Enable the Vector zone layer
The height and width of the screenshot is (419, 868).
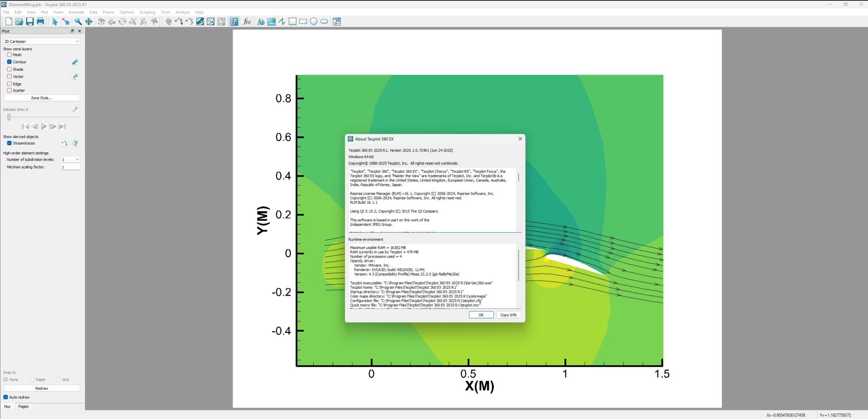point(9,76)
